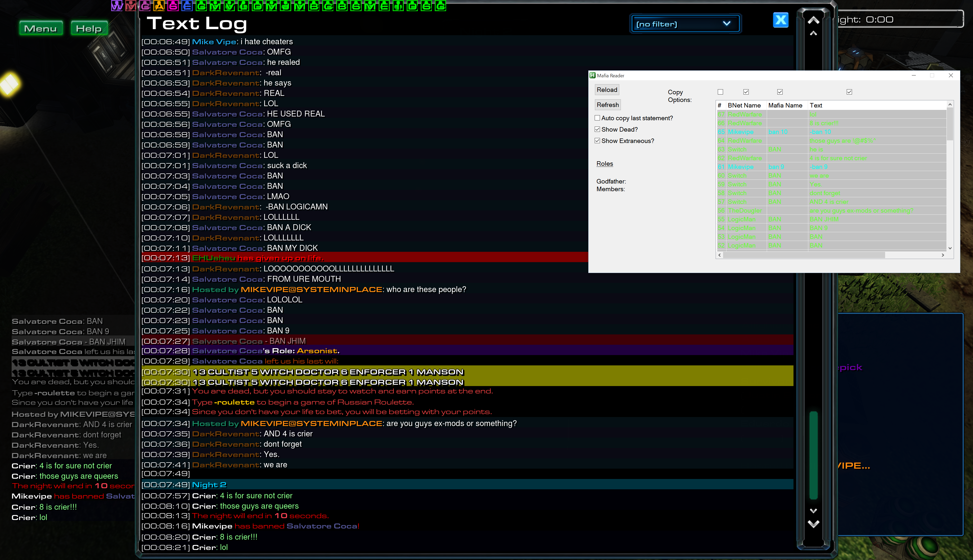Close the Text Log with the blue X
Image resolution: width=973 pixels, height=560 pixels.
click(x=780, y=20)
